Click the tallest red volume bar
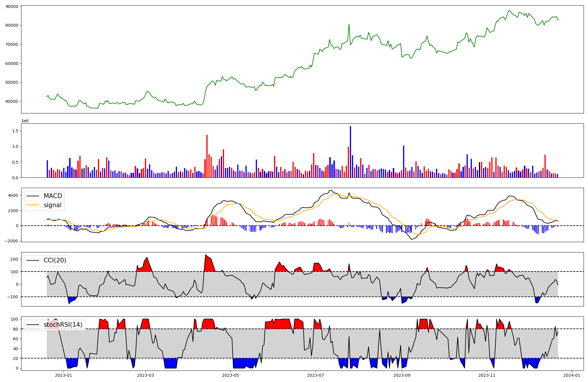Image resolution: width=588 pixels, height=382 pixels. [207, 156]
